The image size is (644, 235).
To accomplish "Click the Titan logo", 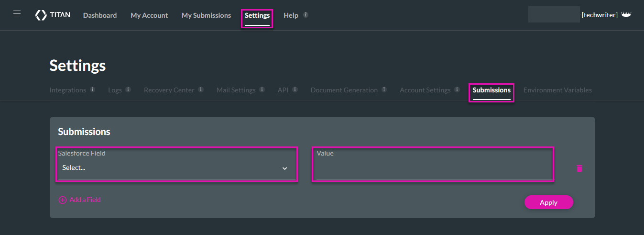I will click(53, 15).
